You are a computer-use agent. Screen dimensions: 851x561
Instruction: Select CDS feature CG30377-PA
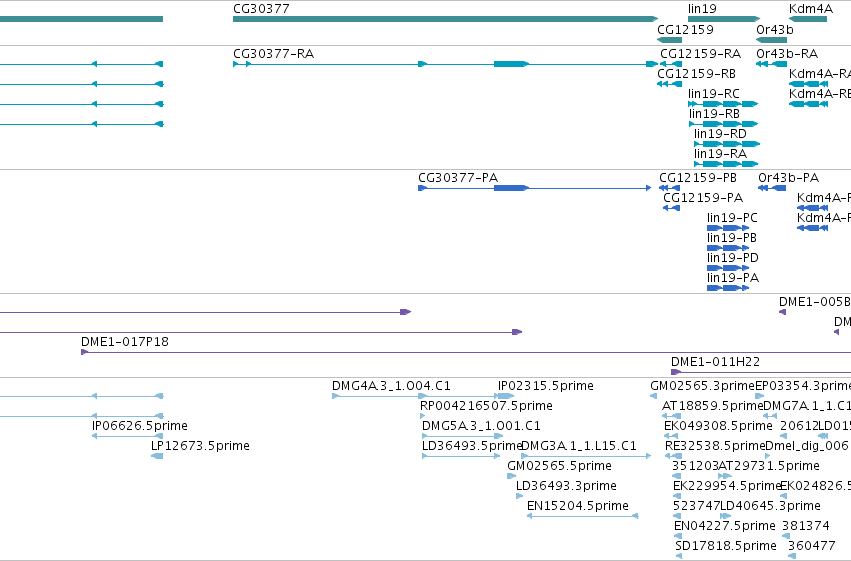click(x=535, y=188)
